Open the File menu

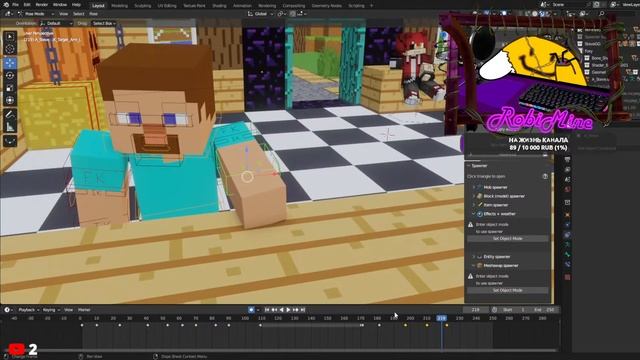(15, 5)
